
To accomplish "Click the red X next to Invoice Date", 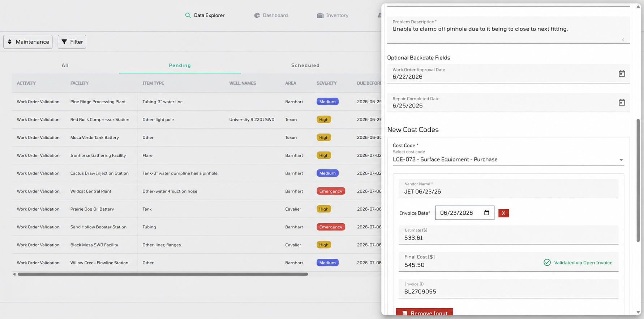I will pyautogui.click(x=503, y=213).
